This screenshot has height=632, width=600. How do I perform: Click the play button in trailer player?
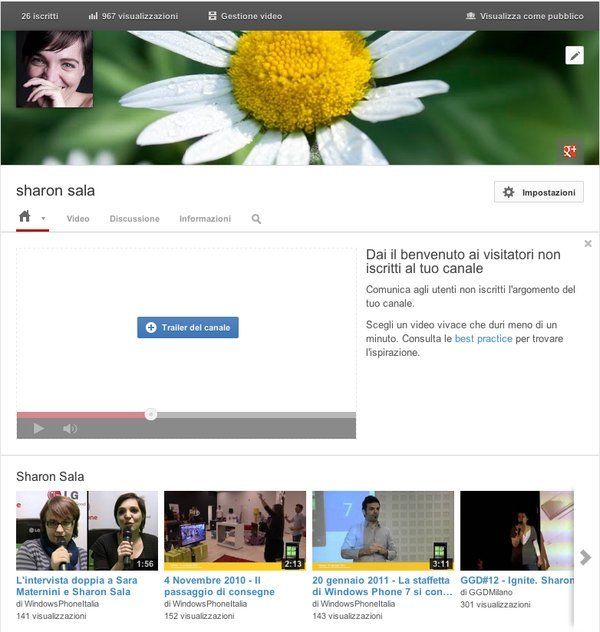[39, 428]
